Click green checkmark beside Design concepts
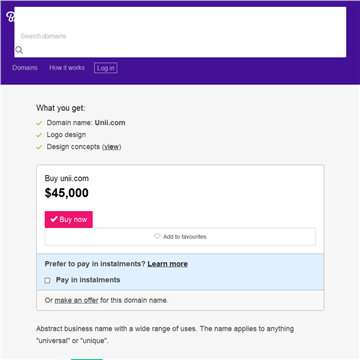 click(39, 147)
